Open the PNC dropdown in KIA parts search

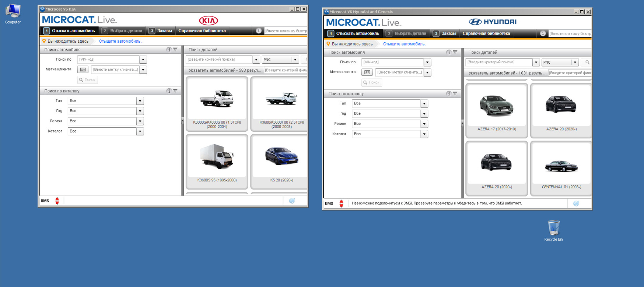coord(295,60)
